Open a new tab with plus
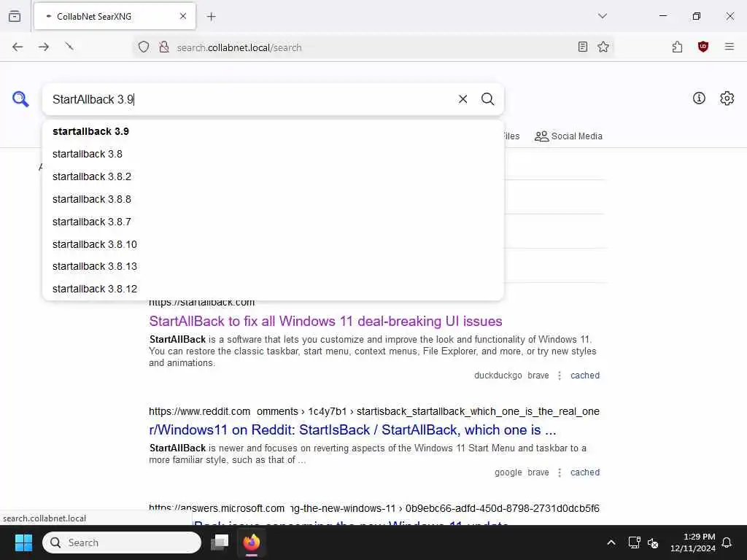747x560 pixels. click(x=212, y=17)
